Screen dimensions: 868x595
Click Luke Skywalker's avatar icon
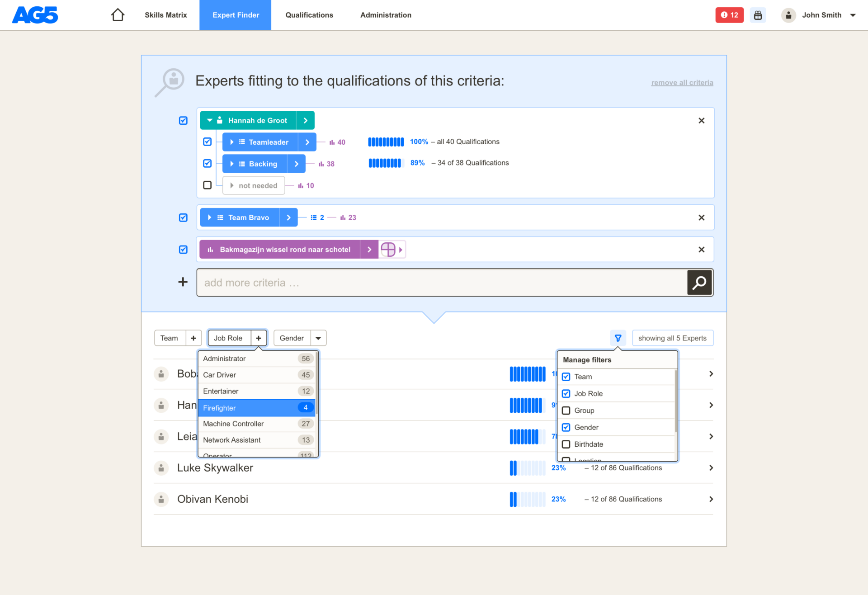pyautogui.click(x=161, y=468)
